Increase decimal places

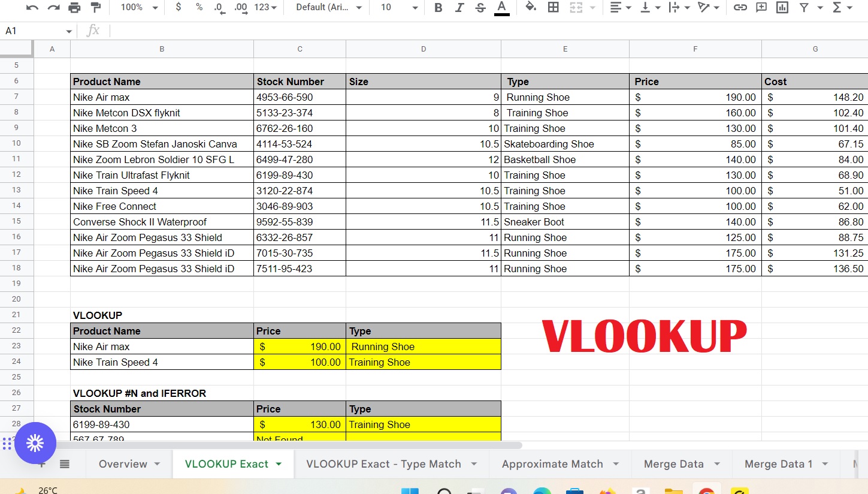coord(241,8)
